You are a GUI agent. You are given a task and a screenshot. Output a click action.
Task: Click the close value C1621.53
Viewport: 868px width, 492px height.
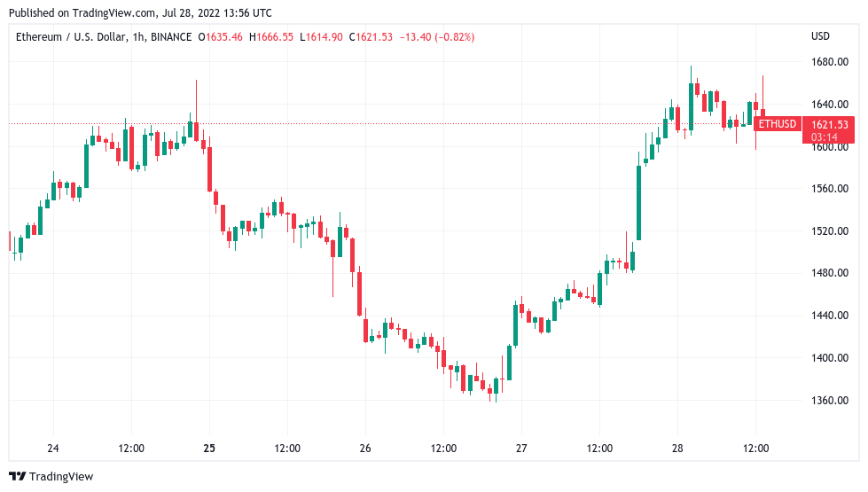coord(371,37)
